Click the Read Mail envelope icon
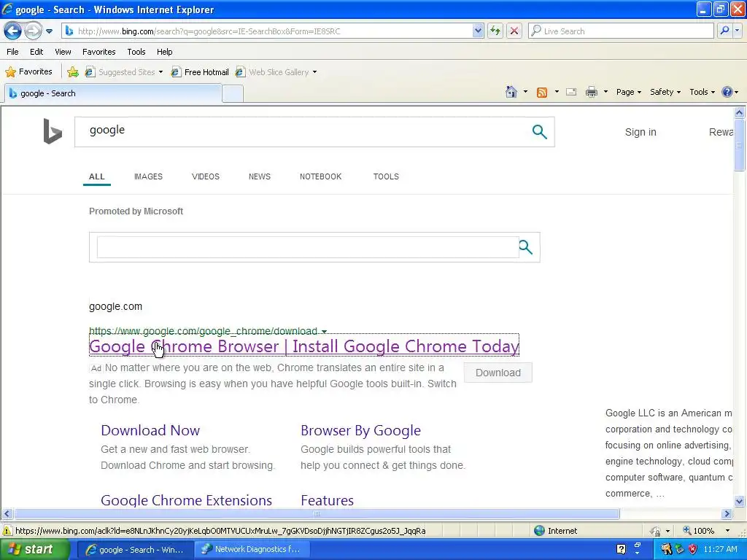 tap(571, 92)
